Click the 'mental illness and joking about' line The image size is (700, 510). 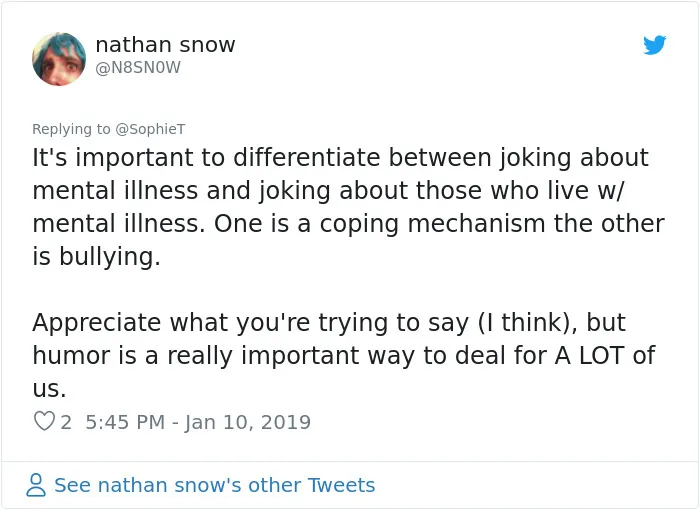329,191
